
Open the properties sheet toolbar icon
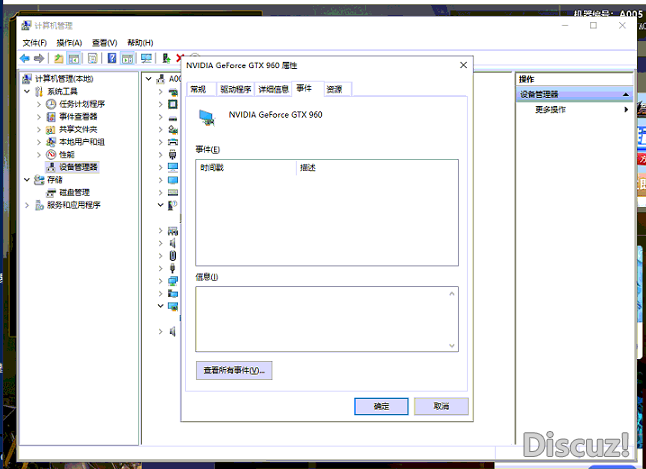point(93,59)
